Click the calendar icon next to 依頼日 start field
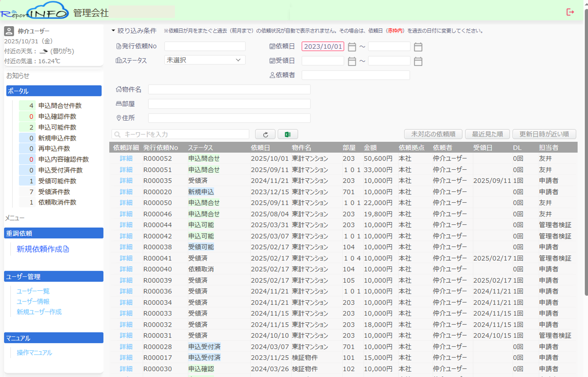This screenshot has height=377, width=588. [351, 46]
